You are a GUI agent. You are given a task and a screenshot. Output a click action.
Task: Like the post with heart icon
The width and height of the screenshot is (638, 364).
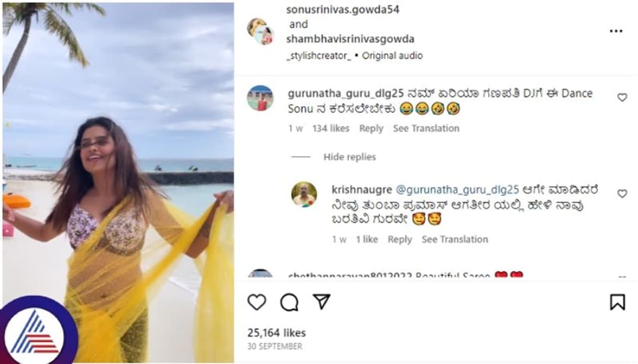point(257,302)
